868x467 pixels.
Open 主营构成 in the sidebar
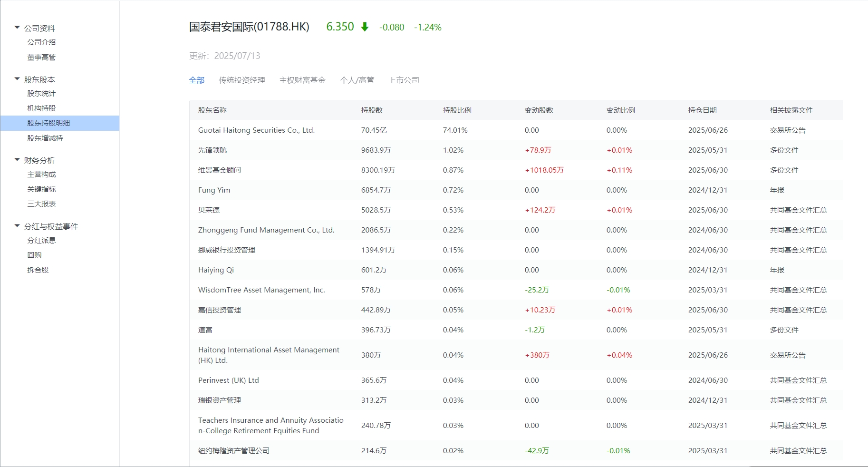pos(41,175)
